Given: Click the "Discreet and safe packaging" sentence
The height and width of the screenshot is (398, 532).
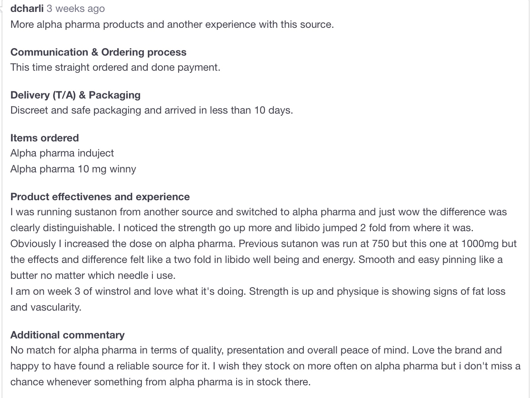Looking at the screenshot, I should coord(152,110).
